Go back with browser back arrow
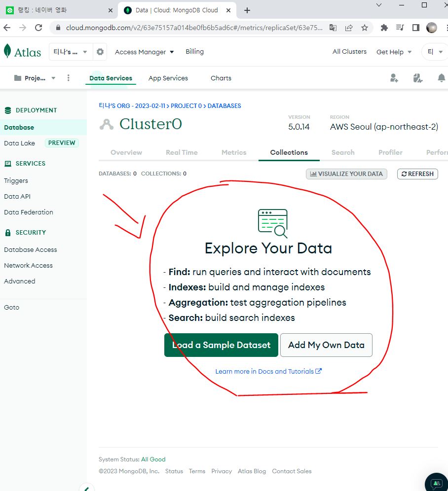Screen dimensions: 448x491 point(7,28)
